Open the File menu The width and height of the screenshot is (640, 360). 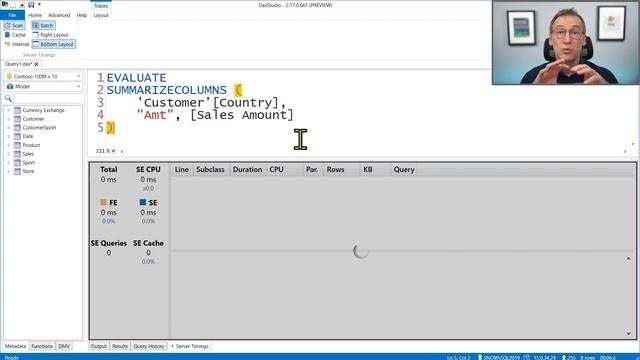[12, 15]
